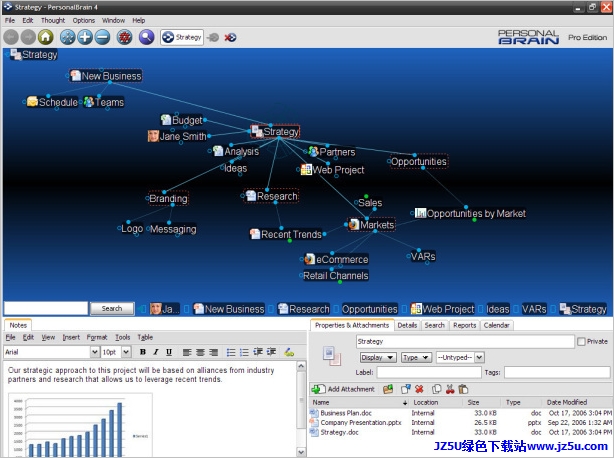This screenshot has height=458, width=614.
Task: Switch to the Search tab in properties panel
Action: pyautogui.click(x=434, y=325)
